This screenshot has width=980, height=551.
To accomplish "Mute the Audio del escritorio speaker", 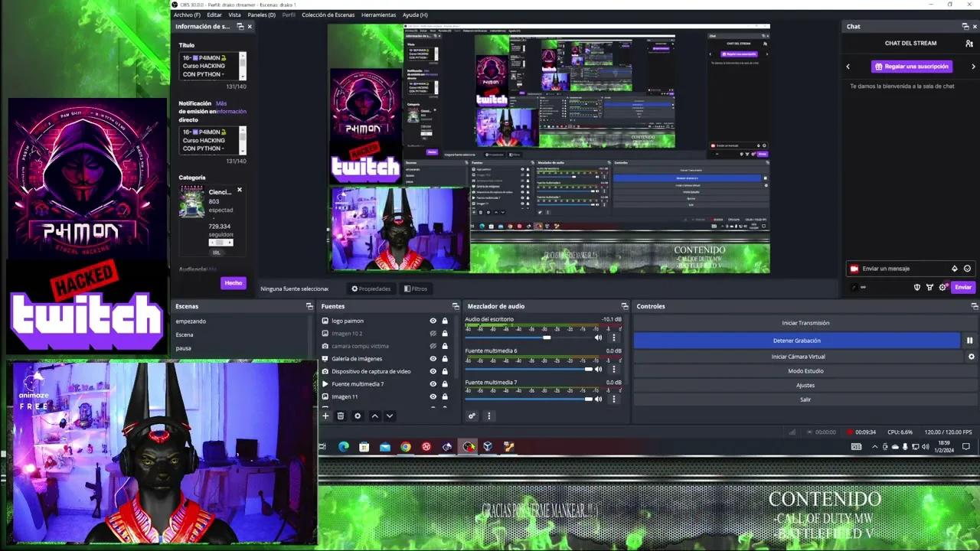I will click(599, 337).
